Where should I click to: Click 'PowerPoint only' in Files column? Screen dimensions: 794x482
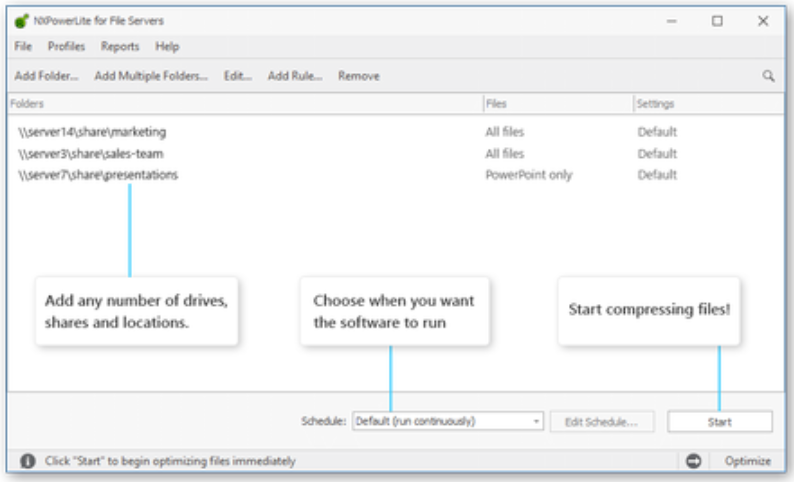[529, 175]
